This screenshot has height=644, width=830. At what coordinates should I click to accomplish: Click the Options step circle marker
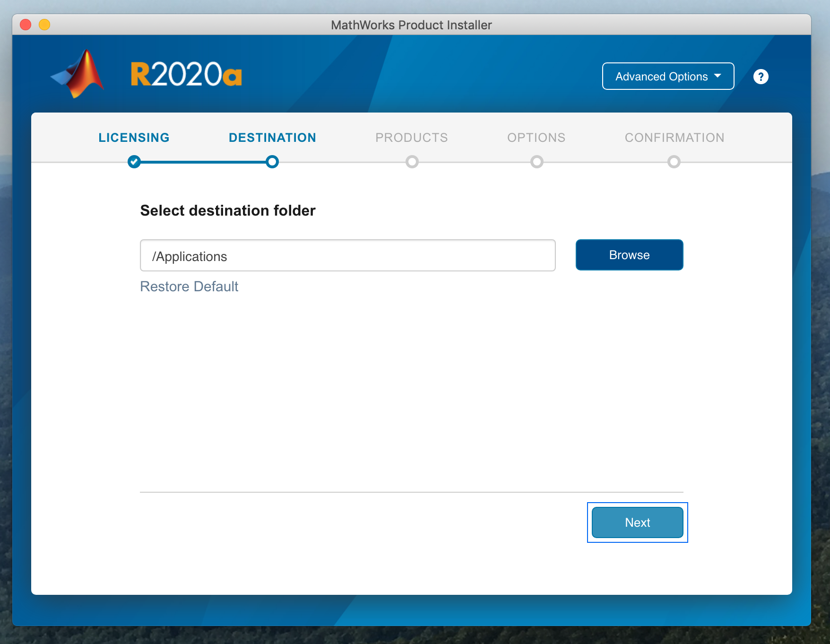tap(536, 162)
